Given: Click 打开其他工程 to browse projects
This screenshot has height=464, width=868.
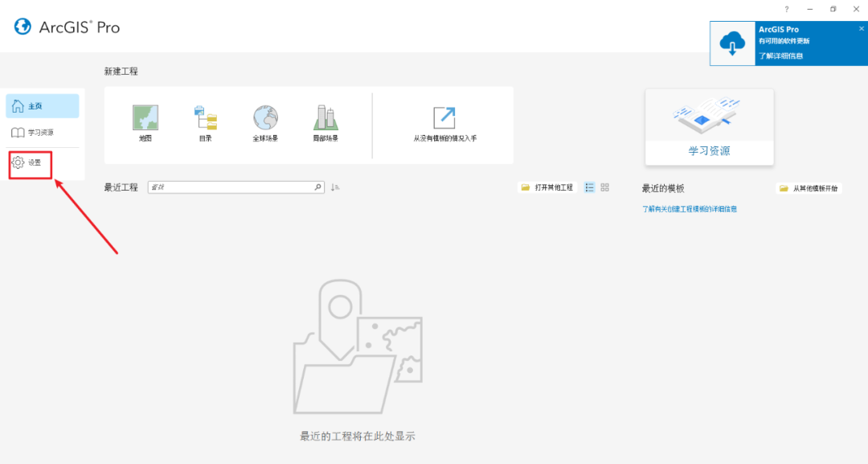Looking at the screenshot, I should coord(547,187).
